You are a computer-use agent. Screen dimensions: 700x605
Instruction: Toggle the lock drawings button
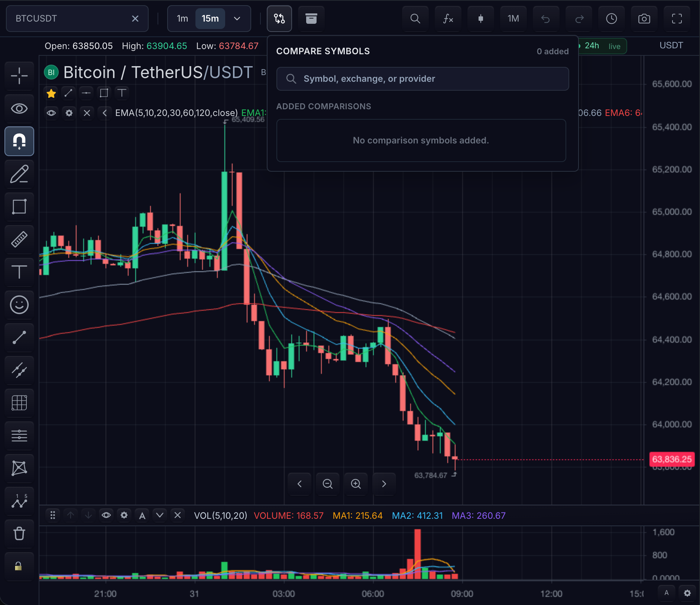[x=19, y=566]
